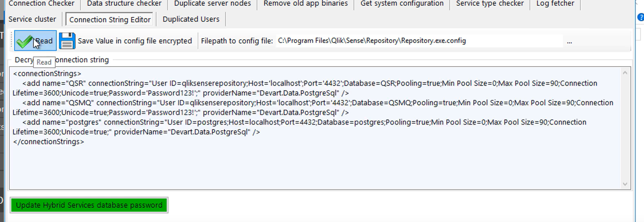Select the Service cluster tab
The width and height of the screenshot is (644, 222).
click(32, 19)
